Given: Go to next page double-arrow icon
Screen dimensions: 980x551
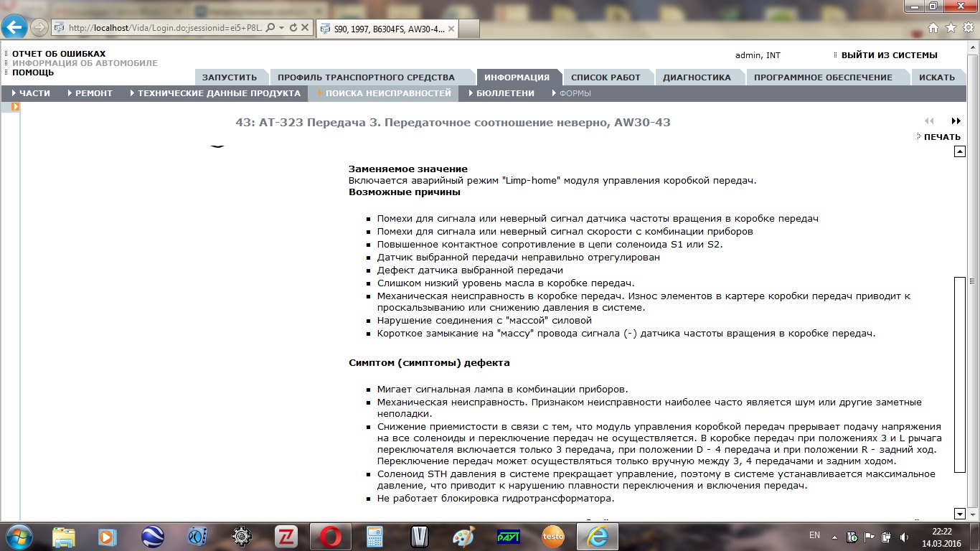Looking at the screenshot, I should click(x=956, y=121).
